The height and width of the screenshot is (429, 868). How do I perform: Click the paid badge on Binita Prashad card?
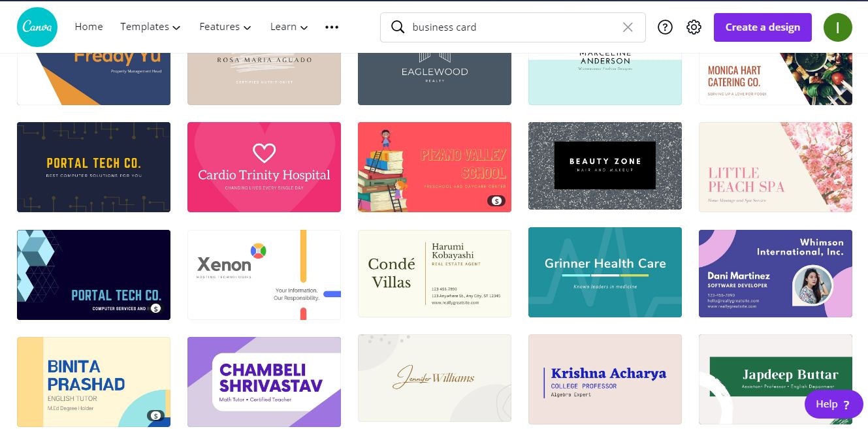[x=155, y=415]
